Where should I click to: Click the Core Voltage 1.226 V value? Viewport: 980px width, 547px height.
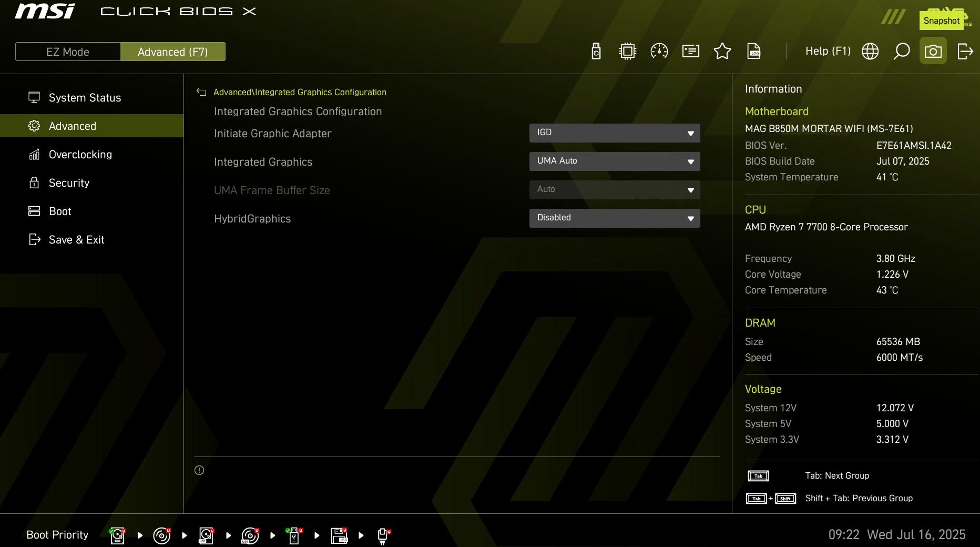click(x=892, y=275)
